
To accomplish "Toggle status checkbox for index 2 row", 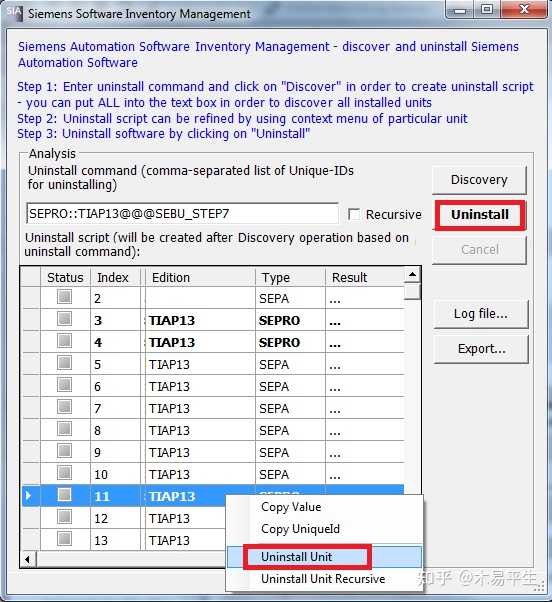I will click(64, 296).
